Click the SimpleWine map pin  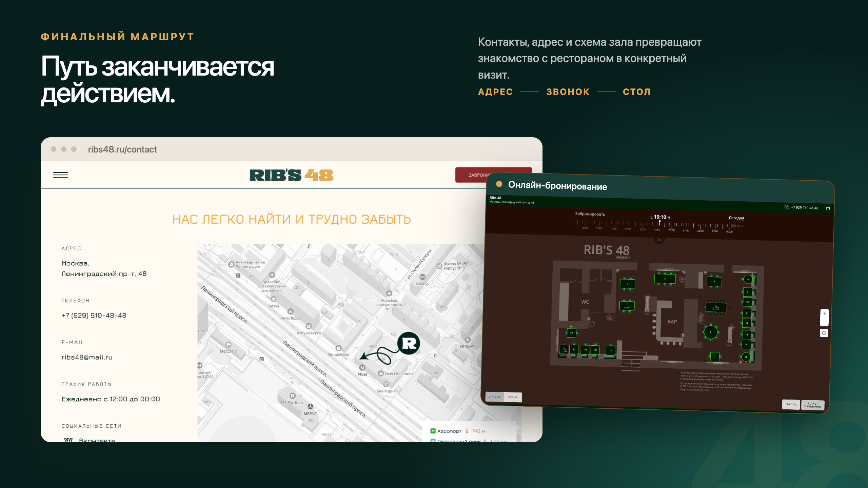[338, 348]
